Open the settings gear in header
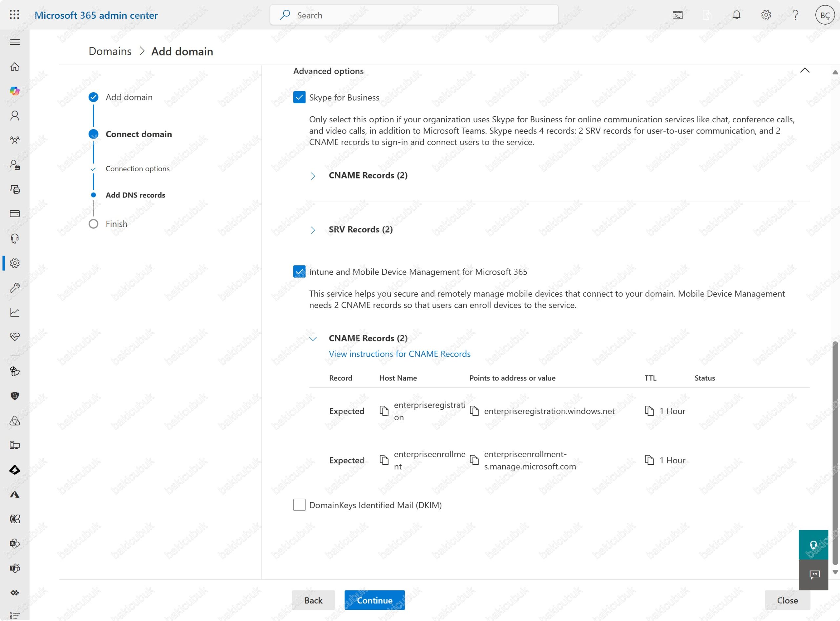840x621 pixels. 766,15
